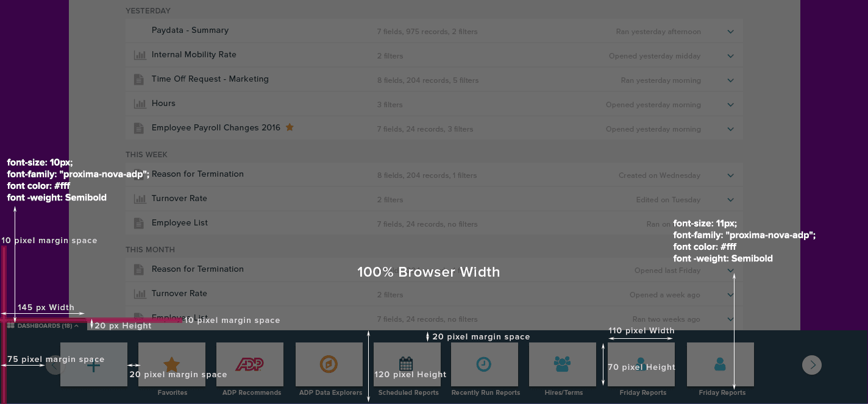This screenshot has height=404, width=868.
Task: Click the Employee List document icon under This Week
Action: (x=139, y=223)
